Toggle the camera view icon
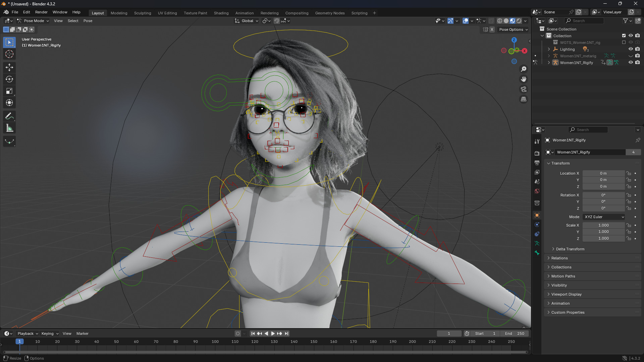This screenshot has width=644, height=362. coord(524,89)
